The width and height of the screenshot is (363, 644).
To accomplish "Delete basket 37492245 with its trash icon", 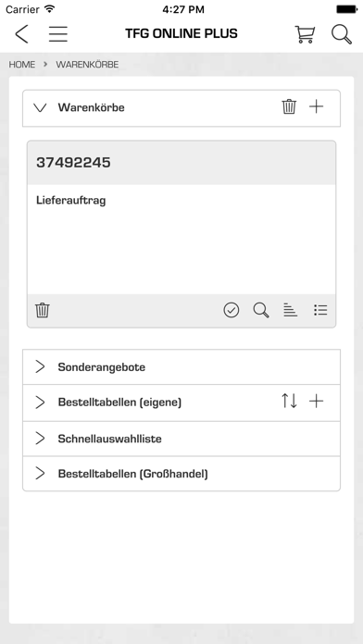I will tap(43, 310).
